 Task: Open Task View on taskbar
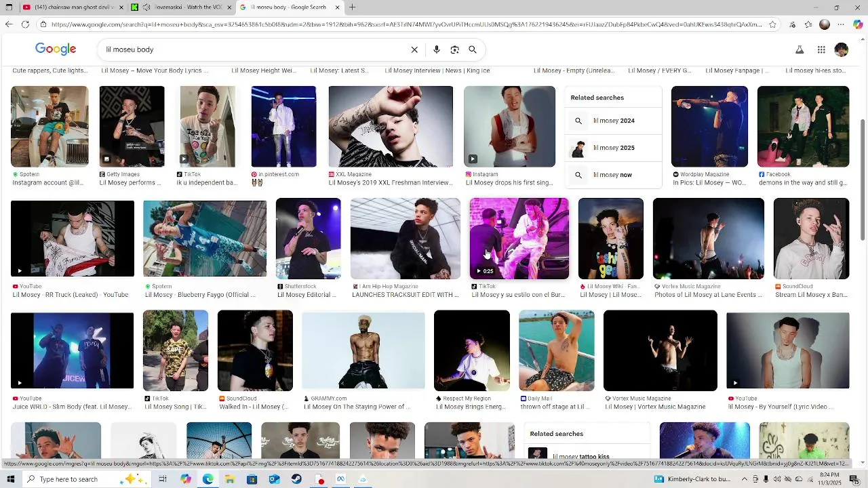point(163,479)
